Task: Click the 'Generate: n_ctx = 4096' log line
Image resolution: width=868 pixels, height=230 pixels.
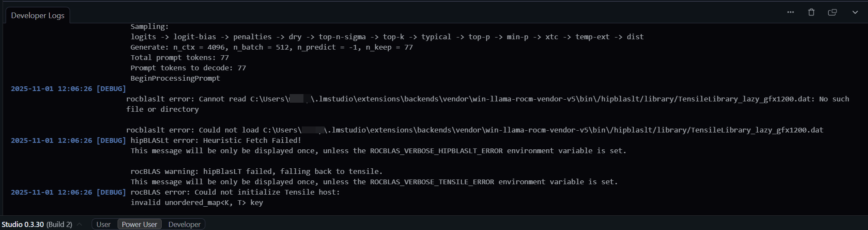Action: 271,47
